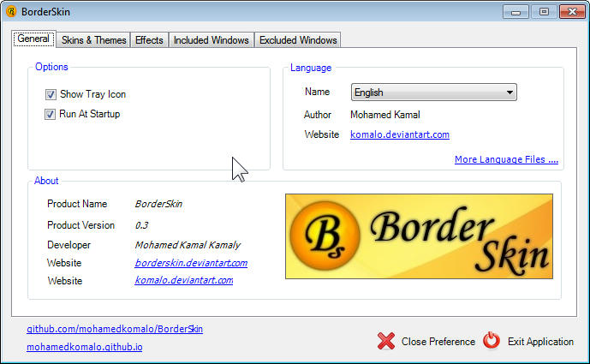Open borderskin.deviantart.com link in About
590x364 pixels.
[191, 263]
